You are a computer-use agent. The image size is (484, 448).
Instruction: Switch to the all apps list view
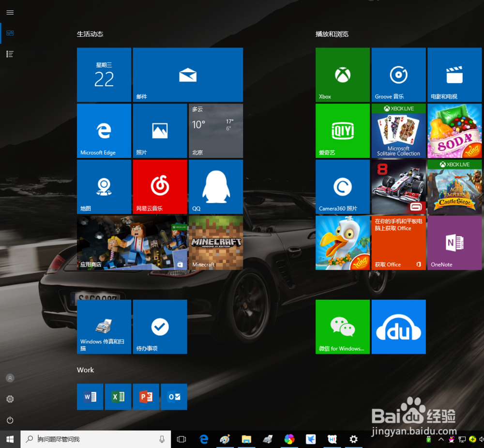[10, 54]
